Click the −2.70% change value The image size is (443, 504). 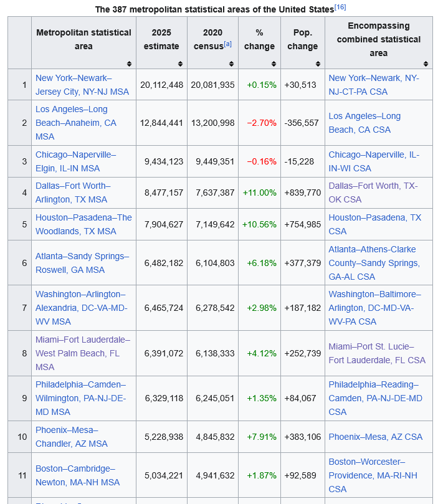262,123
